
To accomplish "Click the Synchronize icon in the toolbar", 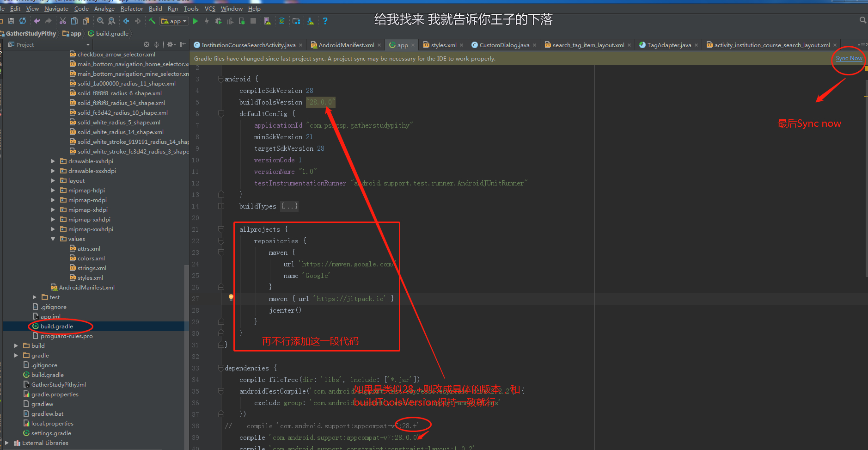I will coord(23,21).
